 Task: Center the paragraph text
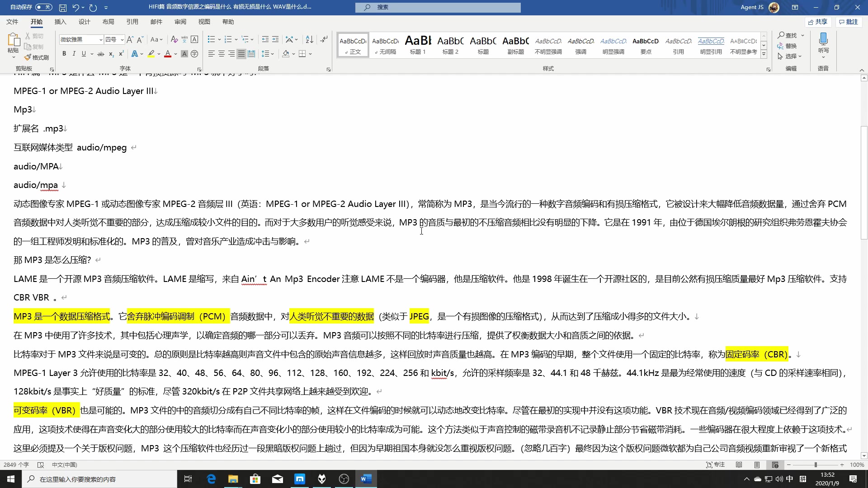(x=222, y=54)
